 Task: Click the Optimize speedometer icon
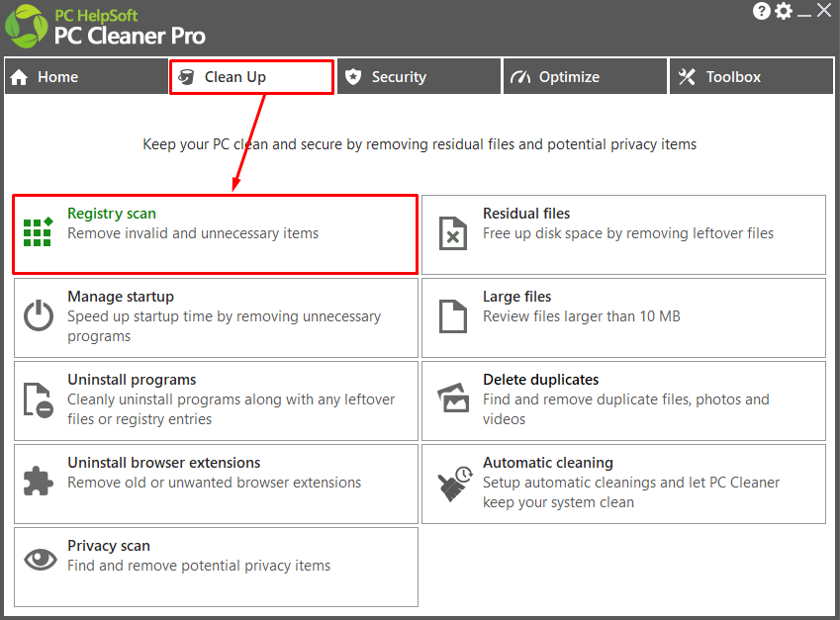tap(520, 77)
